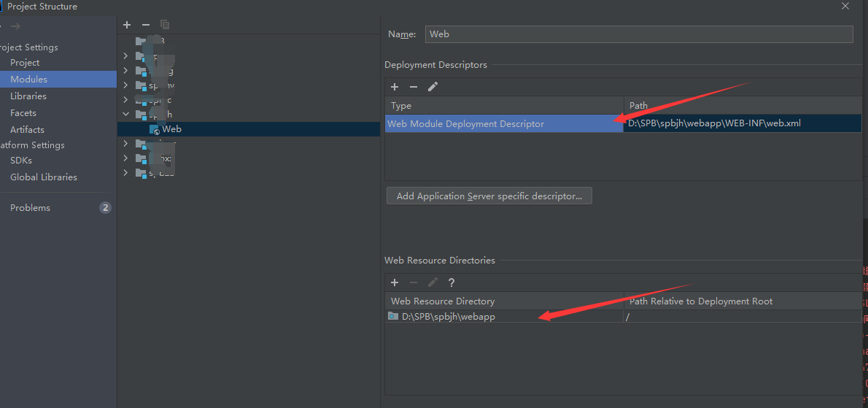This screenshot has height=408, width=868.
Task: Focus the Name field containing Web
Action: point(639,34)
